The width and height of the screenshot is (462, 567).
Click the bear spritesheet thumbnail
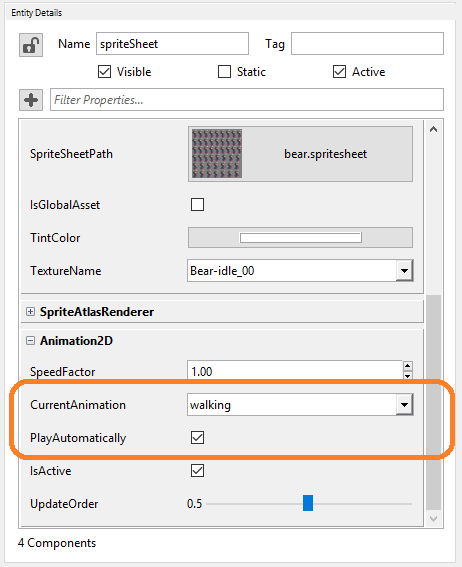pyautogui.click(x=217, y=154)
